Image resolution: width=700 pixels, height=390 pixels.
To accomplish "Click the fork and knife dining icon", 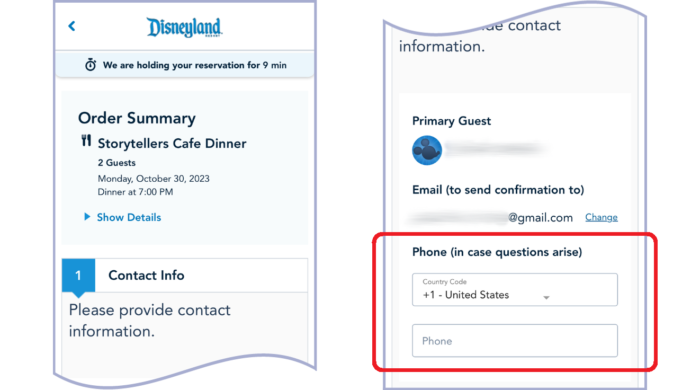I will (86, 141).
